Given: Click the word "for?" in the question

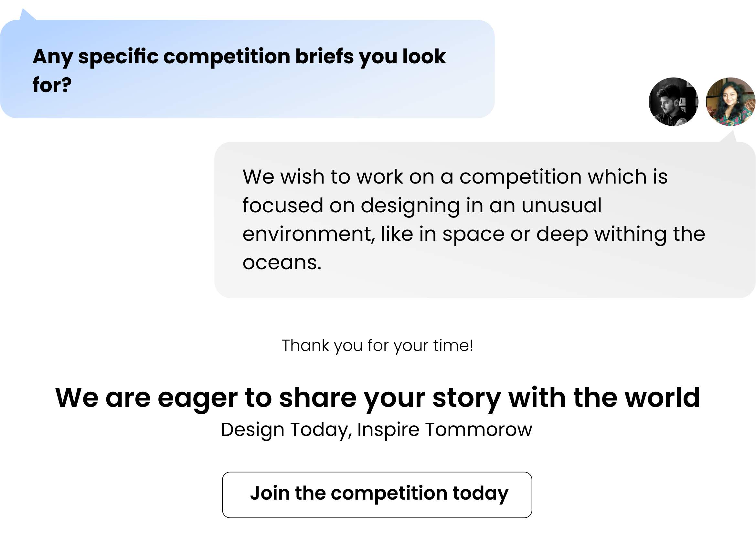Looking at the screenshot, I should pos(52,85).
